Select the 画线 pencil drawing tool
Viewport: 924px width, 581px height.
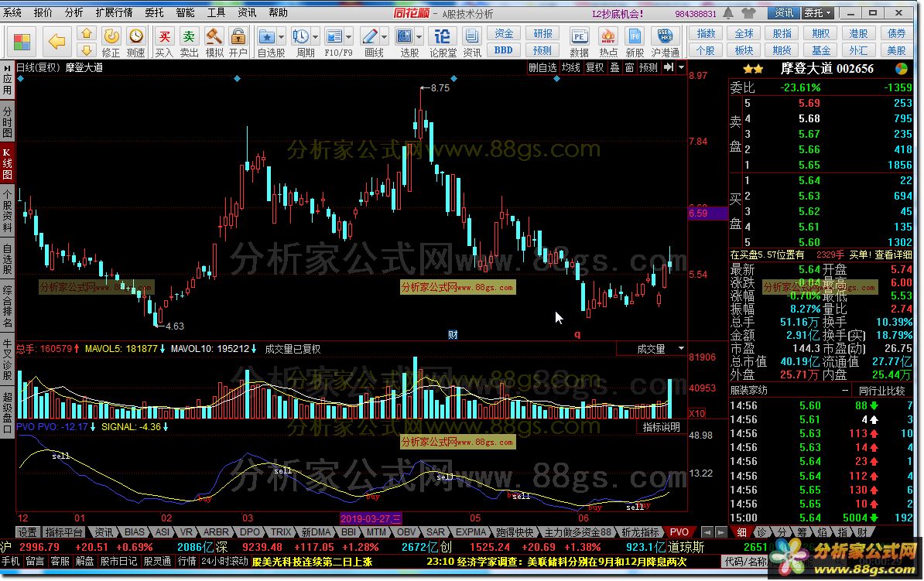click(369, 36)
